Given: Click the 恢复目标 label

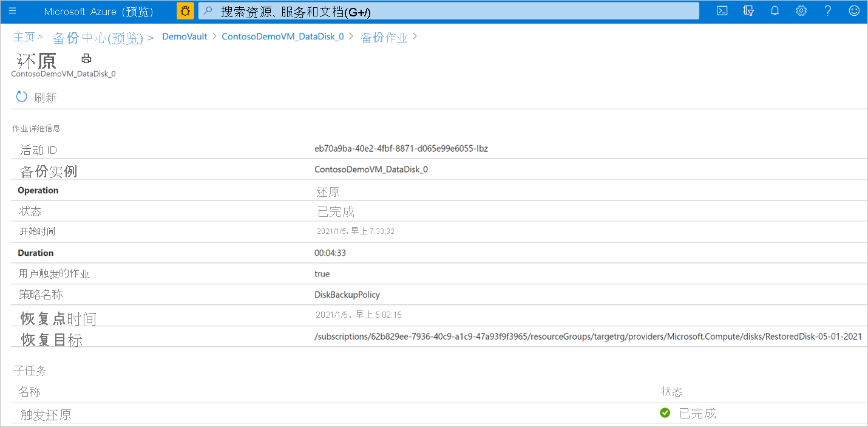Looking at the screenshot, I should tap(52, 340).
